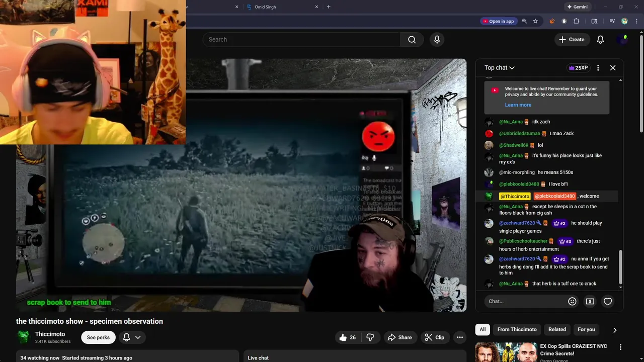This screenshot has width=644, height=362.
Task: Open the notifications bell in header
Action: coord(600,39)
